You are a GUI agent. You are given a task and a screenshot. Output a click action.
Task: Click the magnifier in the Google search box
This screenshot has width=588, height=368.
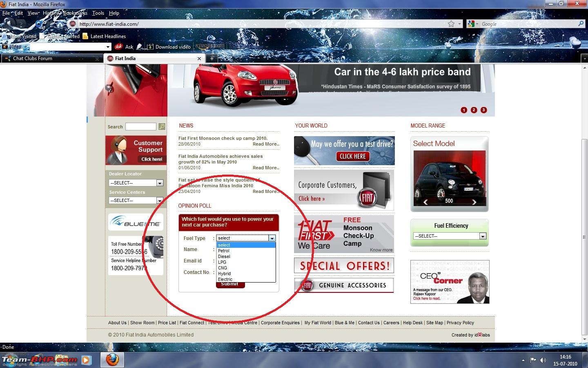coord(581,24)
